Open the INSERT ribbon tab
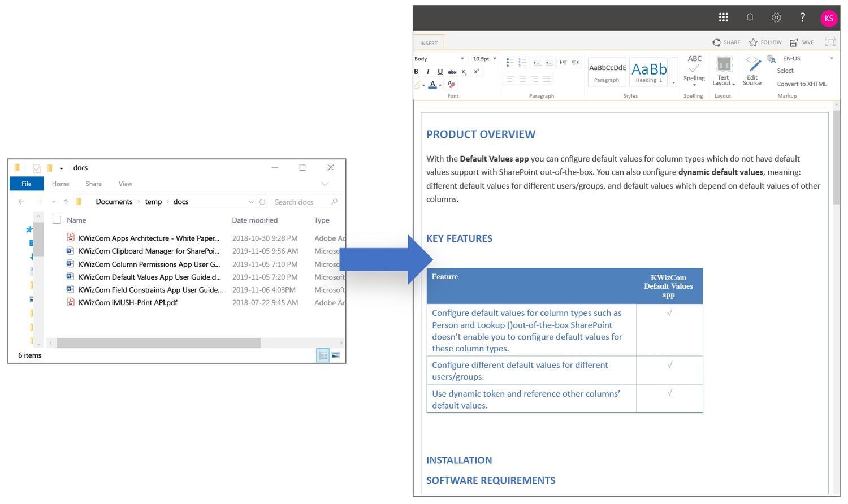Image resolution: width=848 pixels, height=504 pixels. click(429, 43)
